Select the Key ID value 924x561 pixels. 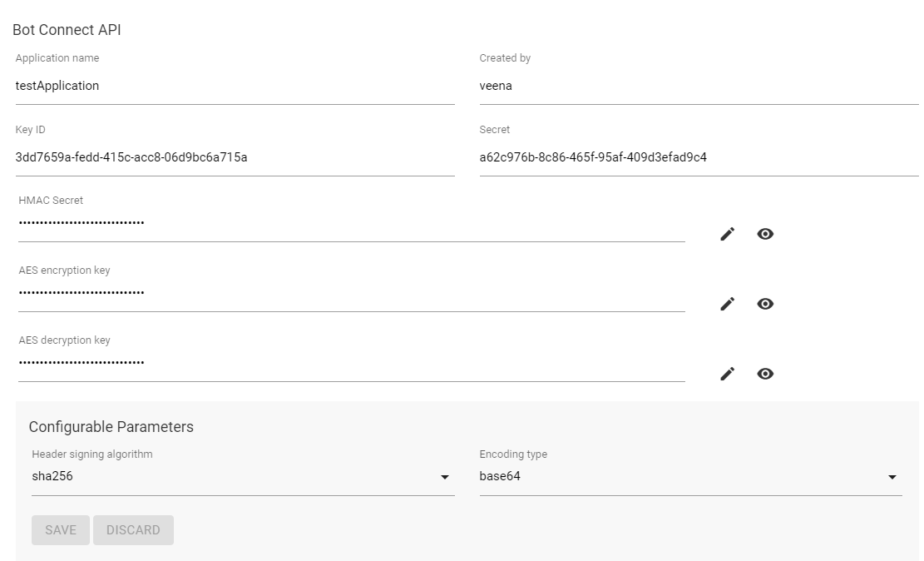pos(233,157)
